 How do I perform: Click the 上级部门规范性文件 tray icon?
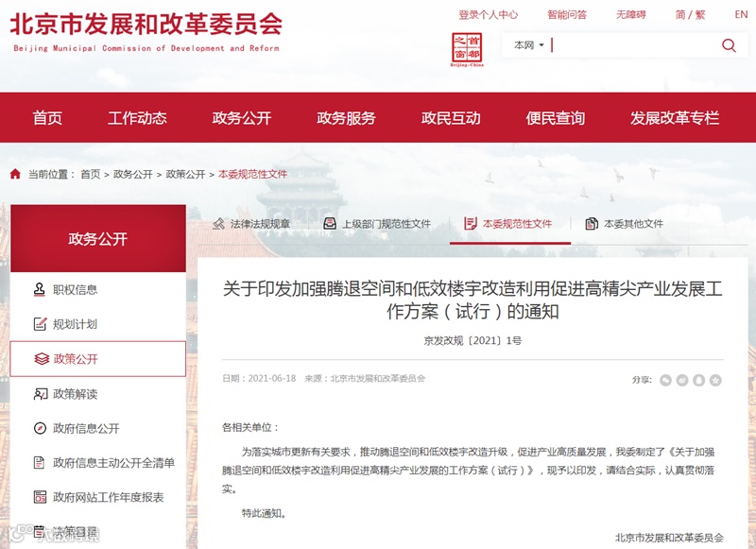pyautogui.click(x=330, y=224)
